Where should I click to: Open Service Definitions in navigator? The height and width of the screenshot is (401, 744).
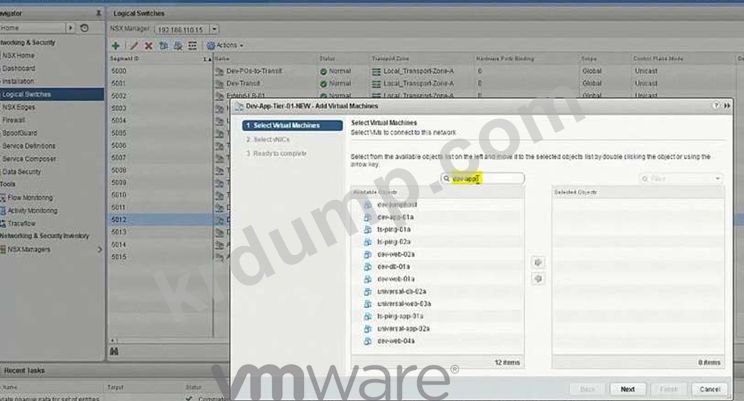[28, 146]
